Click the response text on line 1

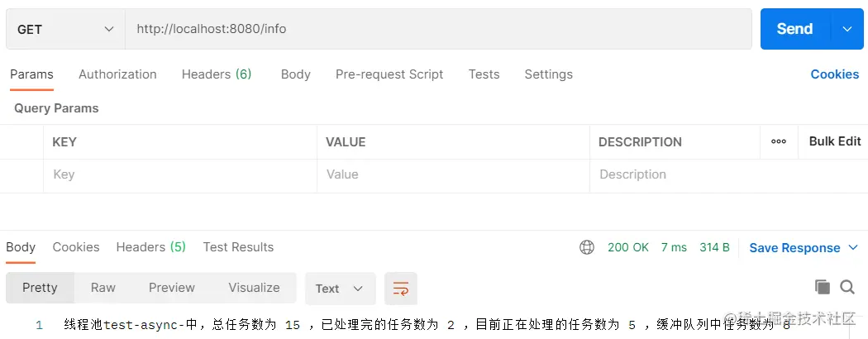[x=427, y=325]
